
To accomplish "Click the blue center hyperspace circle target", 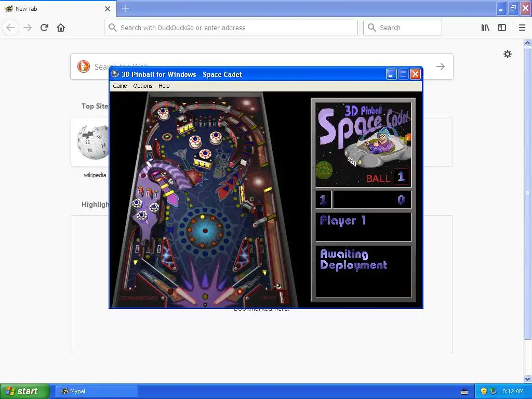I will (205, 231).
